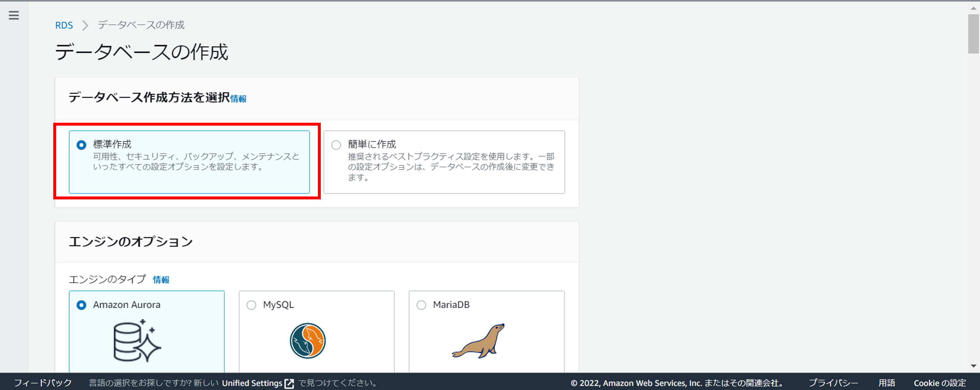This screenshot has width=980, height=390.
Task: Click the MariaDB seal logo
Action: [478, 341]
